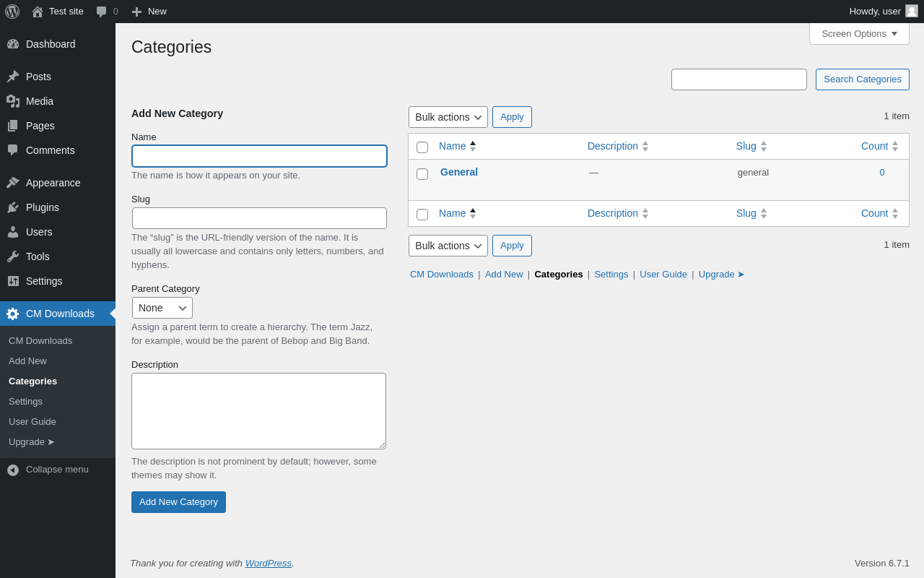Click the Search Categories button
This screenshot has width=924, height=578.
point(863,79)
